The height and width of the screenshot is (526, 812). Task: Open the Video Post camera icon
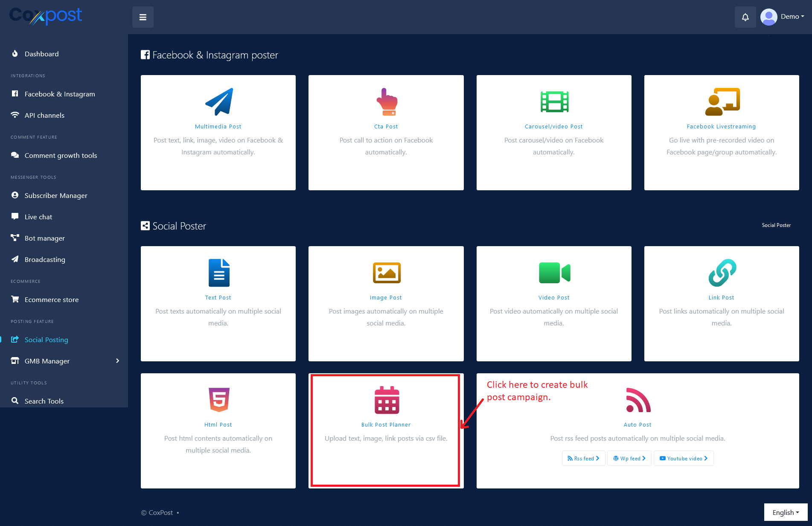(554, 273)
